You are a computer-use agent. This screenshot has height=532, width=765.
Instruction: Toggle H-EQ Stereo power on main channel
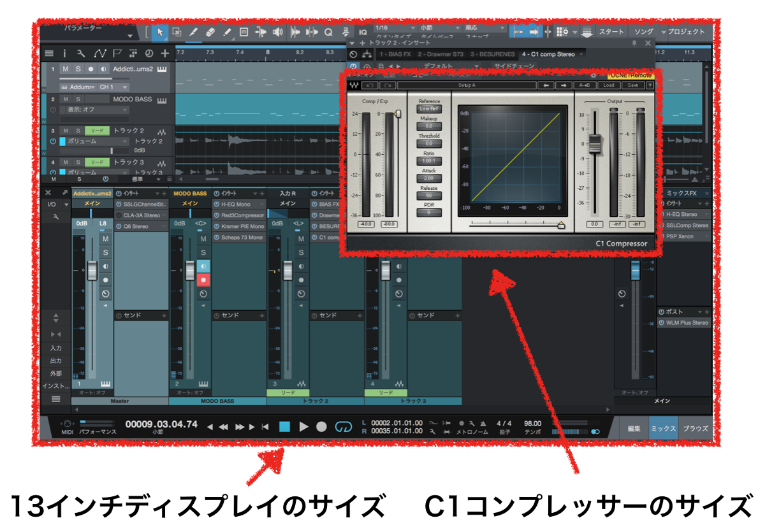(661, 215)
